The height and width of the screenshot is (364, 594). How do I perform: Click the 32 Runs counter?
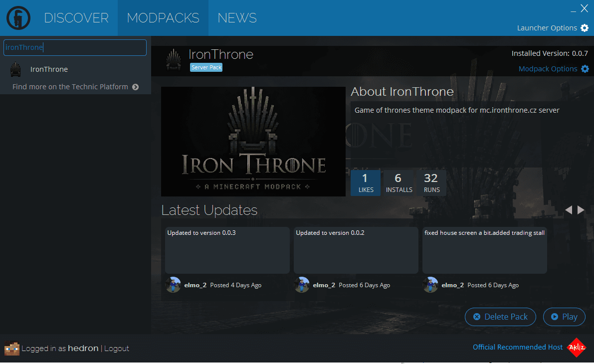[431, 182]
